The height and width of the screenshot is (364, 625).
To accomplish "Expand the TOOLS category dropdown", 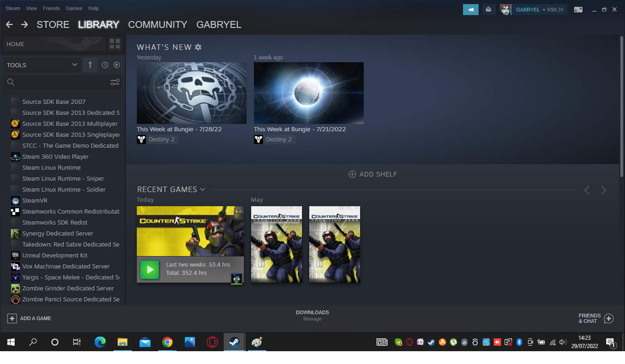I will tap(75, 65).
